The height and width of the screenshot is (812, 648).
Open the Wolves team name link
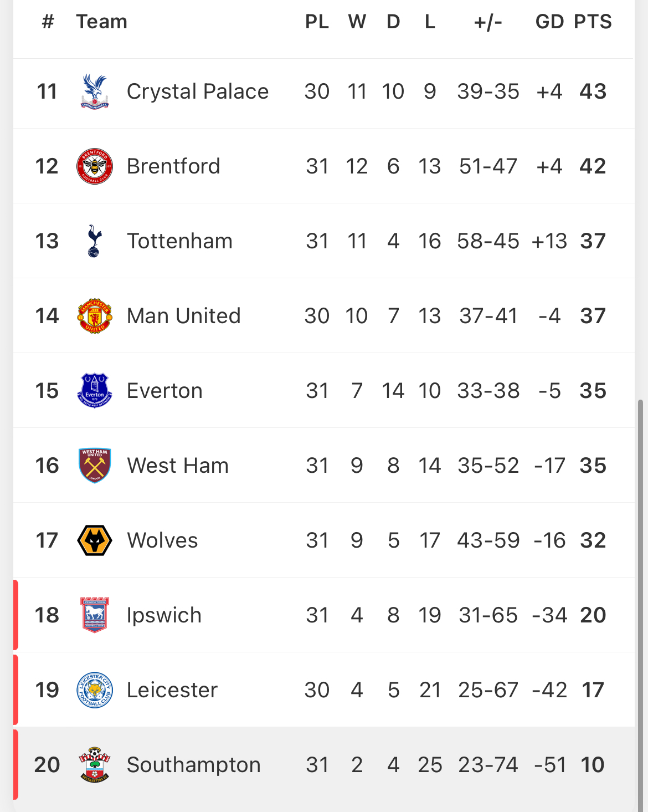coord(162,540)
